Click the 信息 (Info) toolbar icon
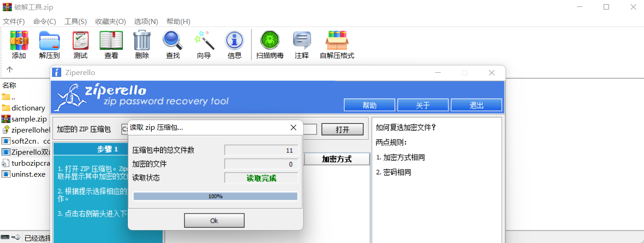The width and height of the screenshot is (644, 243). [x=235, y=41]
